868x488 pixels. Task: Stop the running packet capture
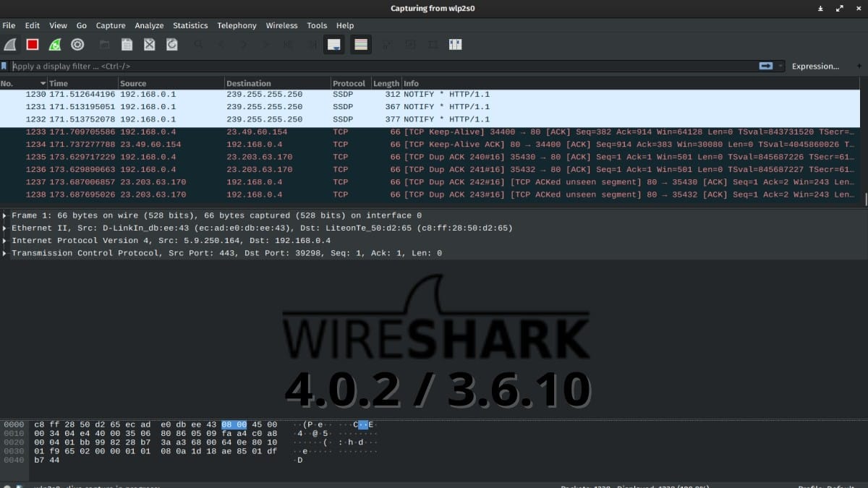[30, 44]
